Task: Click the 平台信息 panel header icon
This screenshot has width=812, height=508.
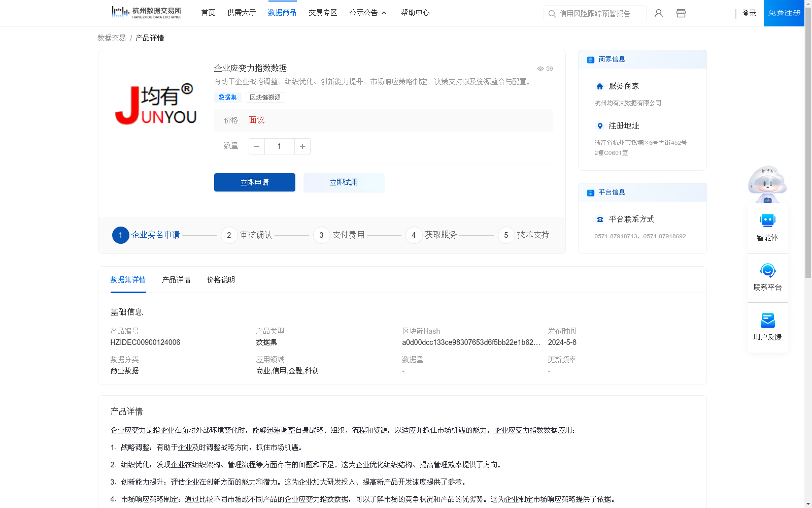Action: click(x=591, y=193)
